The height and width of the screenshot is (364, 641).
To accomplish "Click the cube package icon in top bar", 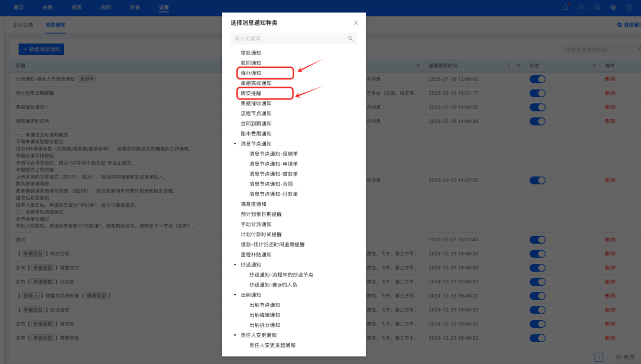I will [x=597, y=7].
